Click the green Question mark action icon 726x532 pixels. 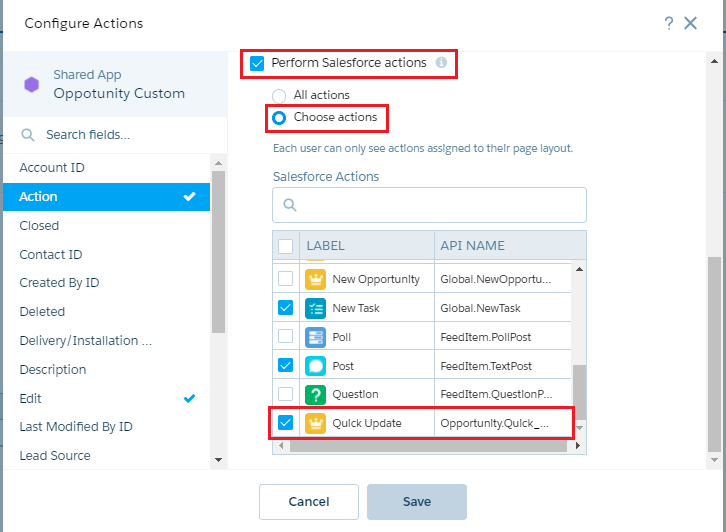point(315,394)
